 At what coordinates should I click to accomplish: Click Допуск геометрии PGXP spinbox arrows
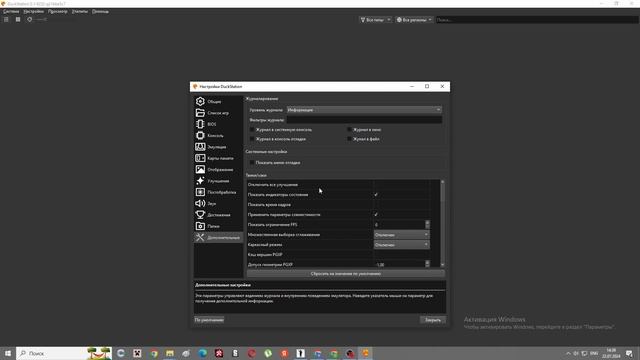coord(427,264)
